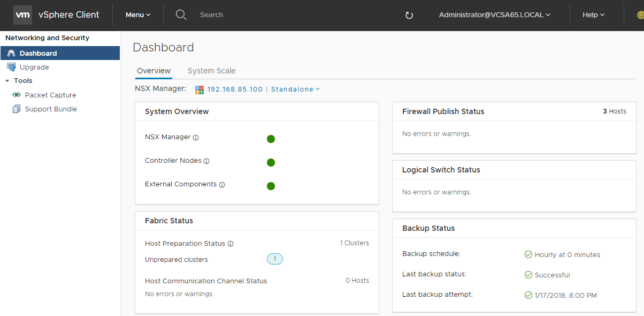
Task: Click the refresh icon in header
Action: pyautogui.click(x=409, y=16)
